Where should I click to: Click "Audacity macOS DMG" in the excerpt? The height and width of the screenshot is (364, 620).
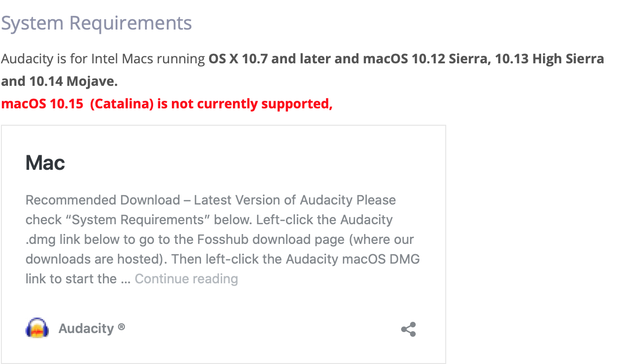[x=353, y=259]
